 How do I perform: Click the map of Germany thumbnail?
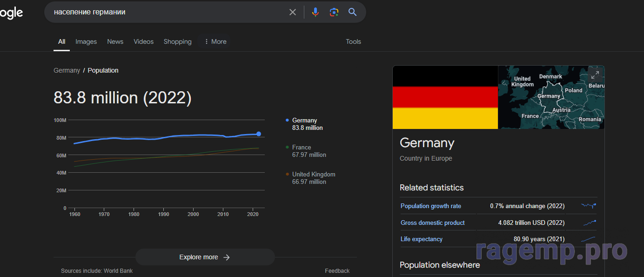551,97
